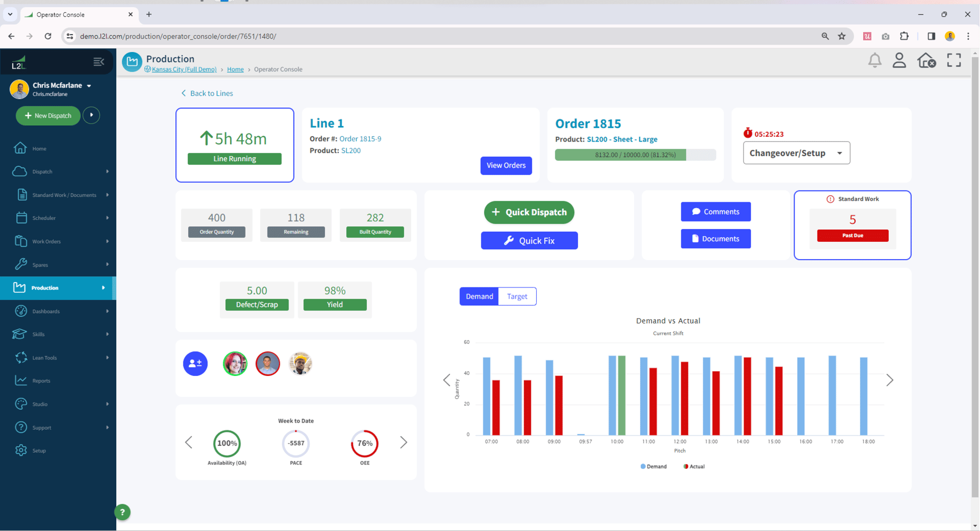Open the user profile icon top right

pos(900,60)
